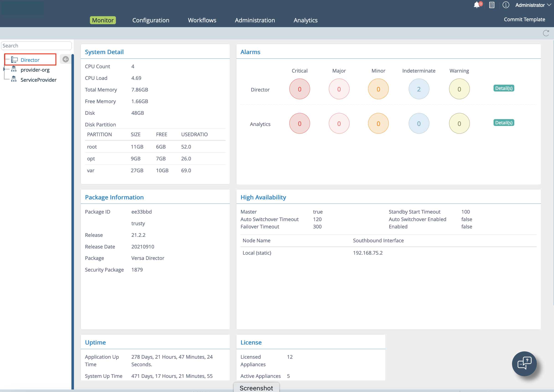Click Analytics Minor alarm count circle
The image size is (554, 392).
coord(378,124)
